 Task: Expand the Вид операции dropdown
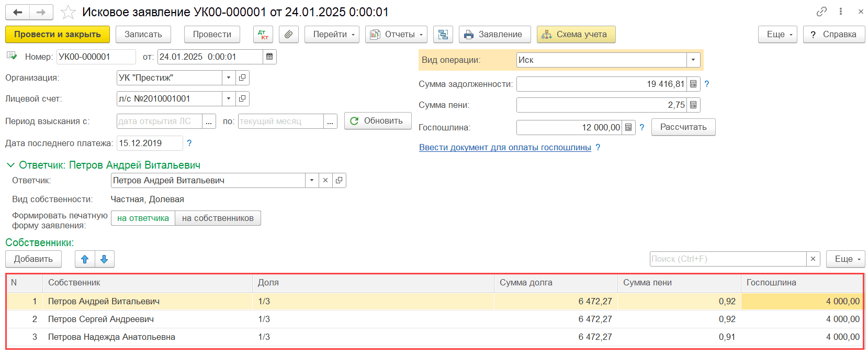point(693,60)
